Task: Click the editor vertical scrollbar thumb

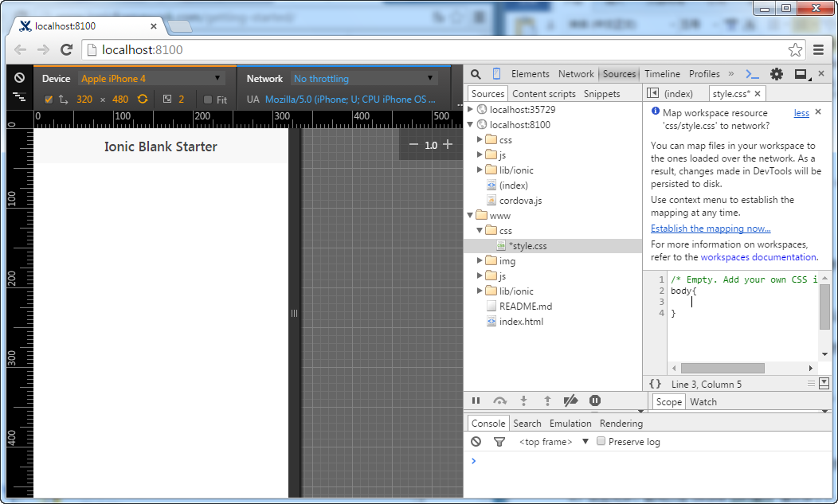Action: 824,307
